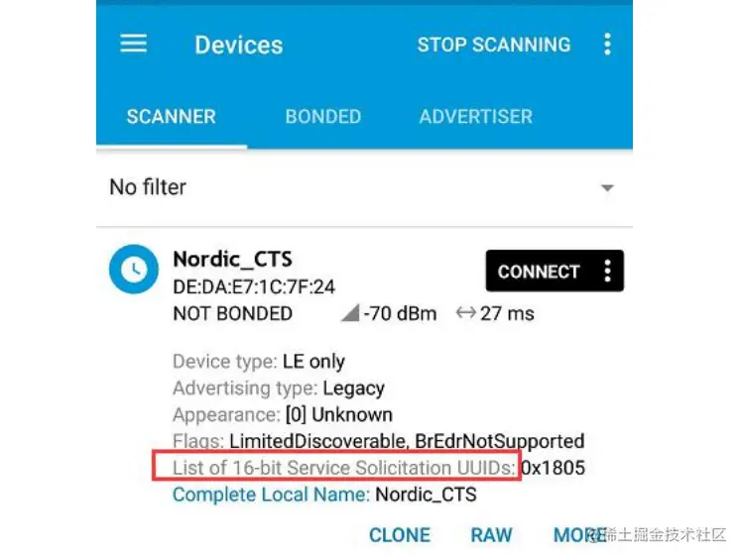The width and height of the screenshot is (743, 560).
Task: Connect to Nordic_CTS device
Action: [539, 272]
